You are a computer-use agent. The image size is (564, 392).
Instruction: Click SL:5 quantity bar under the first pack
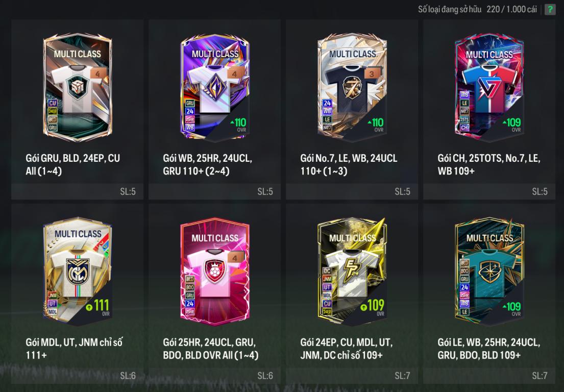78,191
